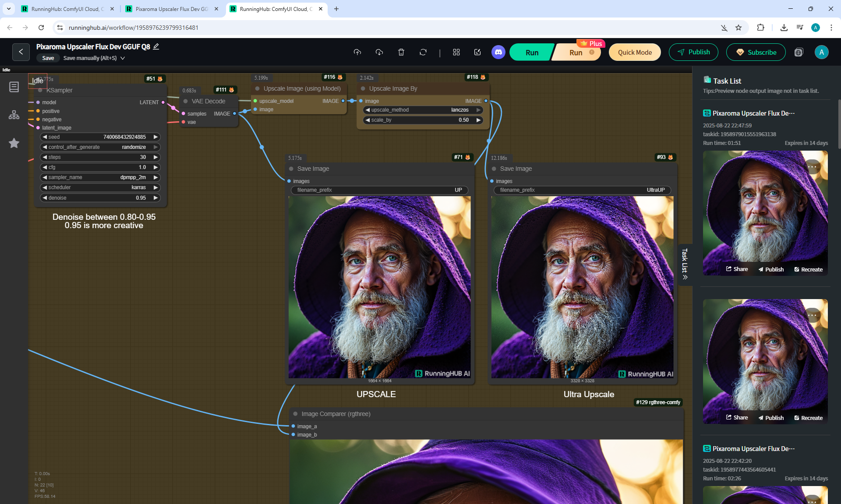Switch to Pixaroma Upscaler Flux Dev browser tab
The image size is (841, 504).
pyautogui.click(x=171, y=9)
